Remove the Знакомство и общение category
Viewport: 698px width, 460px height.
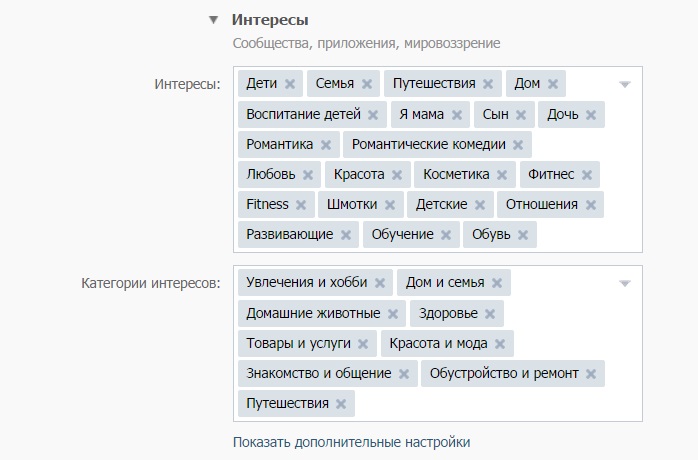coord(404,374)
